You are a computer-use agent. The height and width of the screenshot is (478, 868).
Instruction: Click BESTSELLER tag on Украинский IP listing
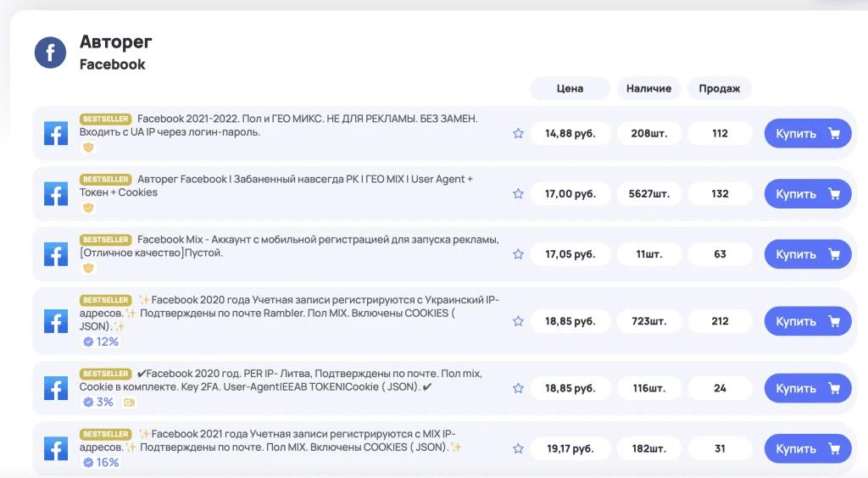click(105, 300)
